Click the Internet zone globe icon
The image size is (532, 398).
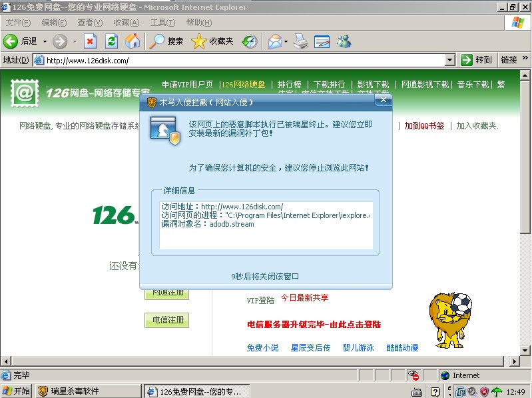[445, 375]
